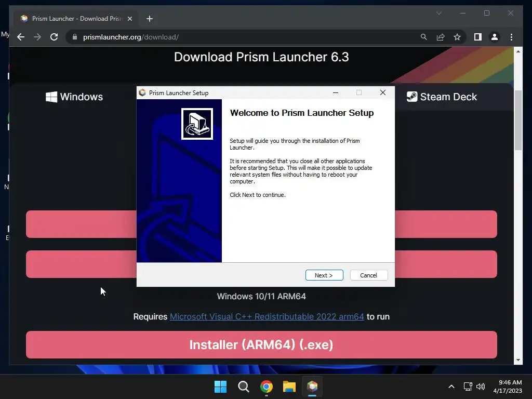This screenshot has width=532, height=399.
Task: Open Chrome three-dot menu
Action: 511,37
